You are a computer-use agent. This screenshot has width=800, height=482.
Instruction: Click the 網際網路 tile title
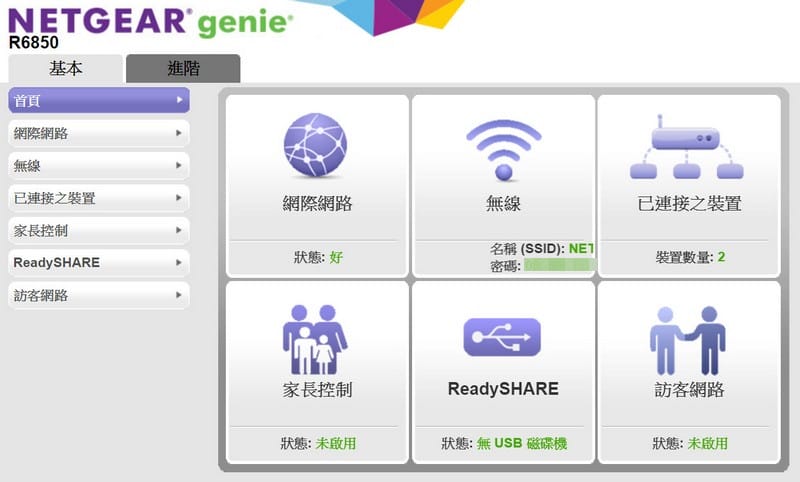pyautogui.click(x=317, y=204)
